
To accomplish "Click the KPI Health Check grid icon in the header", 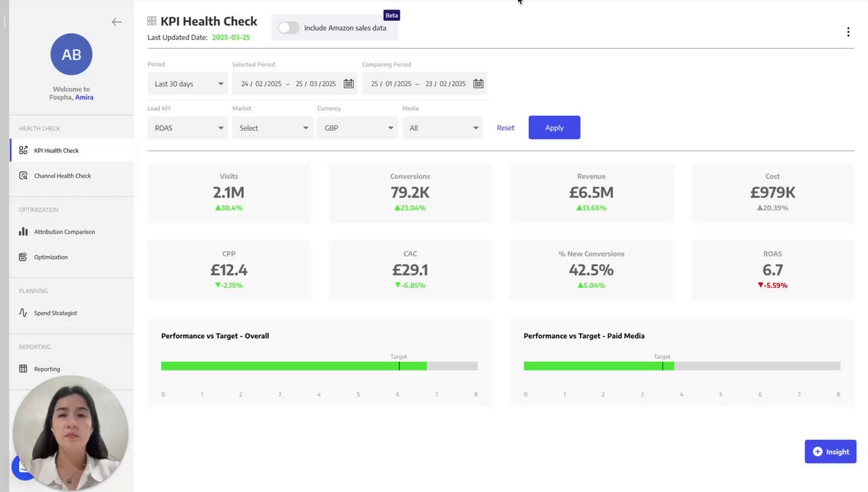I will click(152, 22).
